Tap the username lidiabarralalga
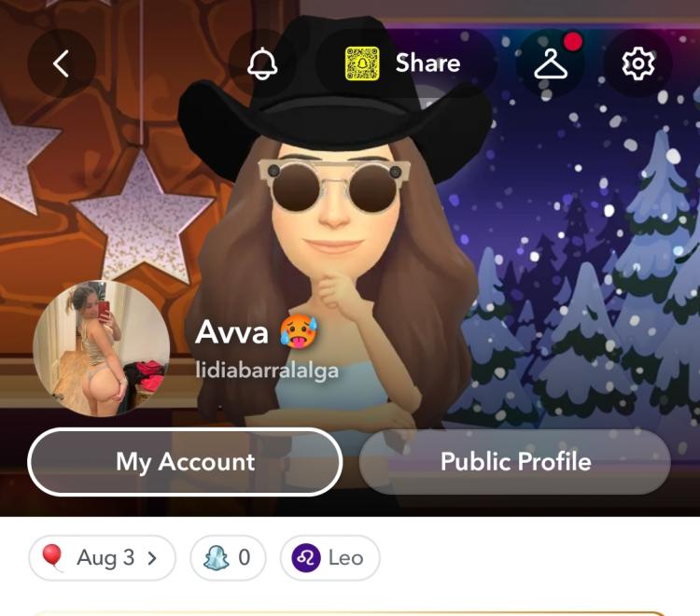Screen dimensions: 700x616 click(x=267, y=371)
